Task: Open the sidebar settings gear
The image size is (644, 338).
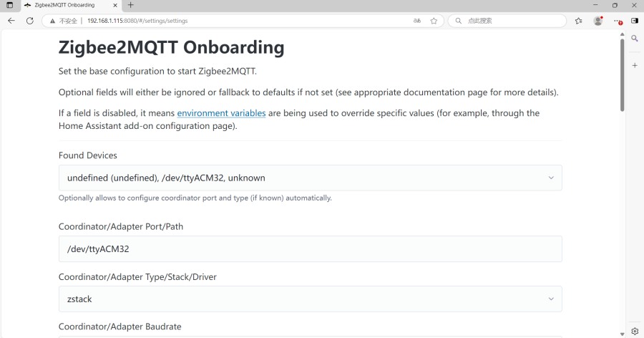Action: 635,331
